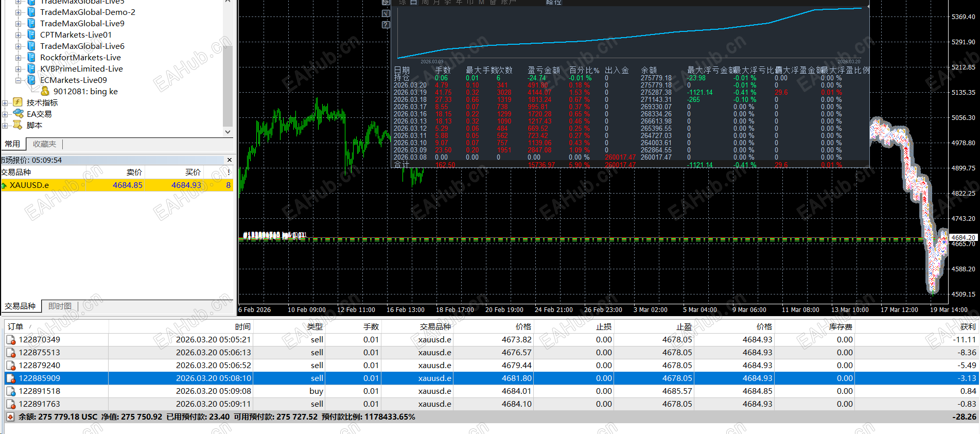Image resolution: width=980 pixels, height=434 pixels.
Task: Expand the EA交易 tree node
Action: coord(5,114)
